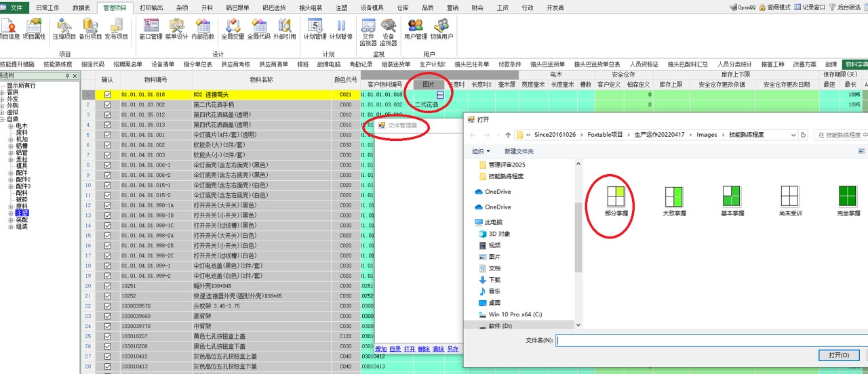Expand the 机加 tree node
Screen dimensions: 868x374
pos(10,139)
